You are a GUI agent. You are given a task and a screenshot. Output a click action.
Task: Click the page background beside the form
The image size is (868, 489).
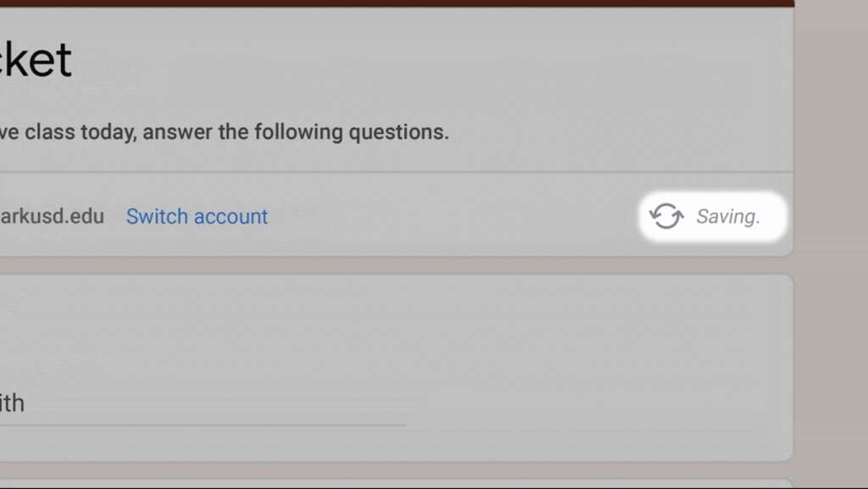[835, 339]
